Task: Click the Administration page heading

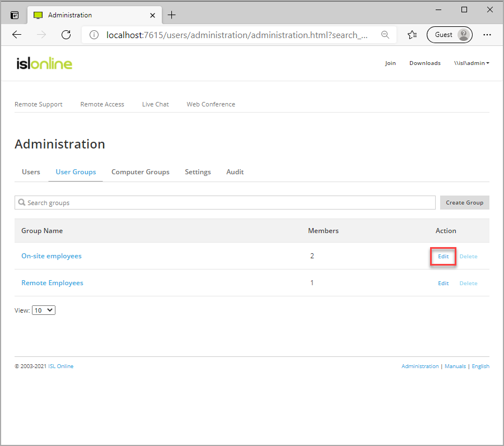Action: (60, 144)
